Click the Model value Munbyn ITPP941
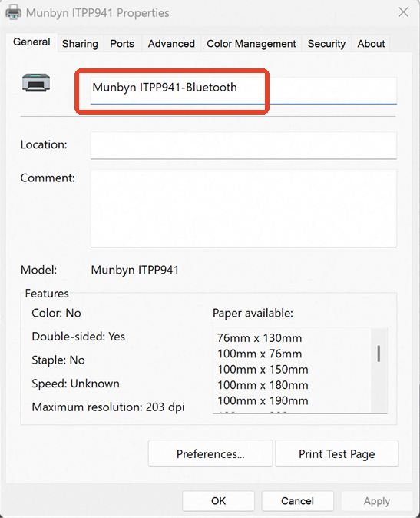This screenshot has height=518, width=420. click(134, 270)
